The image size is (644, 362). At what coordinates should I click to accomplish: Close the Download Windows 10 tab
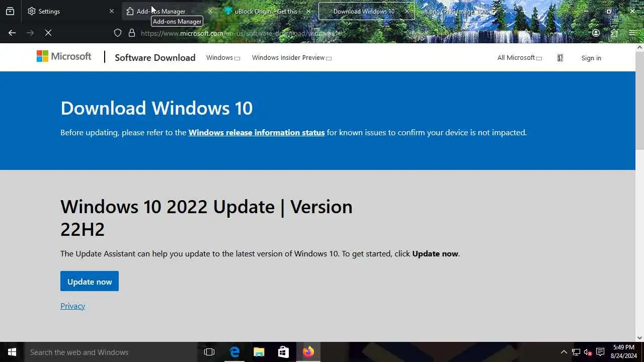point(407,11)
